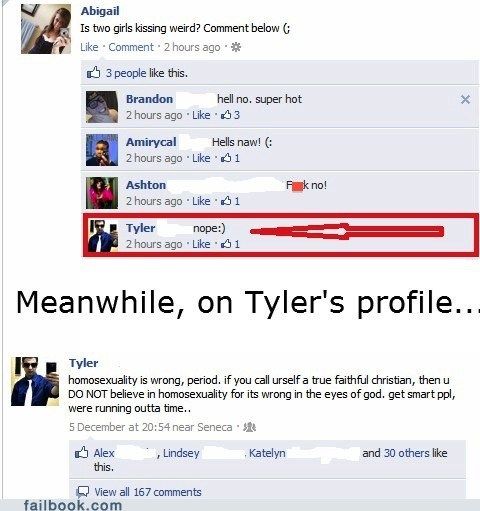Click the privacy gear icon on Abigail's post
The width and height of the screenshot is (480, 511).
click(236, 47)
